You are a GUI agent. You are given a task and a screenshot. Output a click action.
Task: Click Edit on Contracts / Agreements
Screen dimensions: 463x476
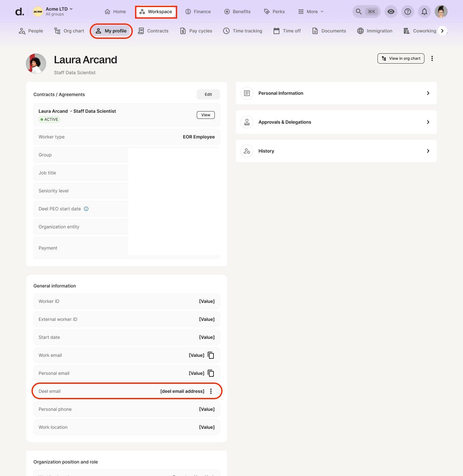point(208,94)
